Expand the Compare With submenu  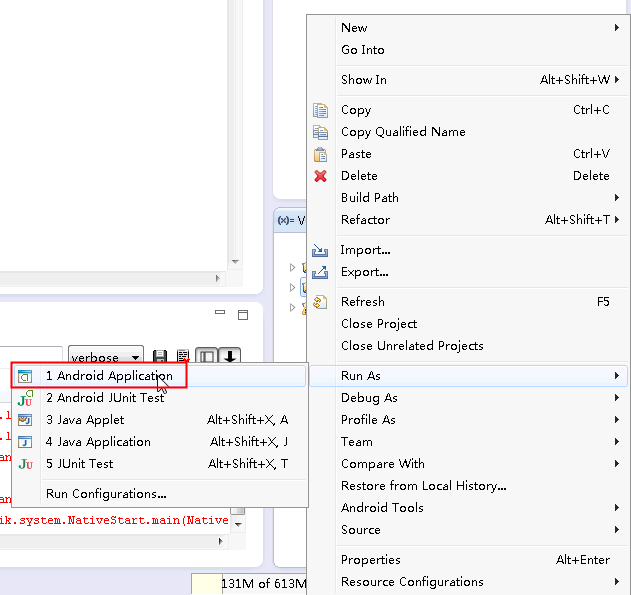click(x=617, y=463)
